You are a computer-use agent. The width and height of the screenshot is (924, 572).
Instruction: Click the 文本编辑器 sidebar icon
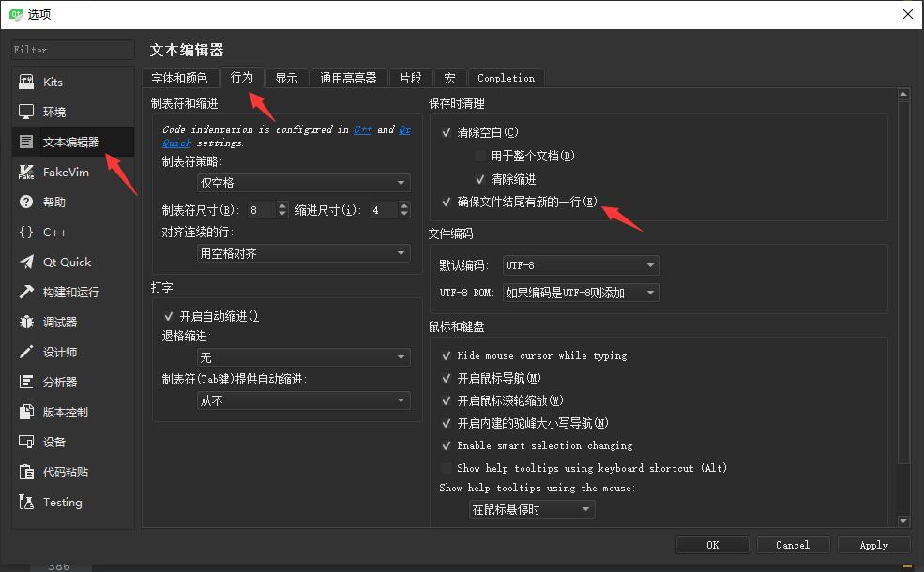tap(26, 142)
